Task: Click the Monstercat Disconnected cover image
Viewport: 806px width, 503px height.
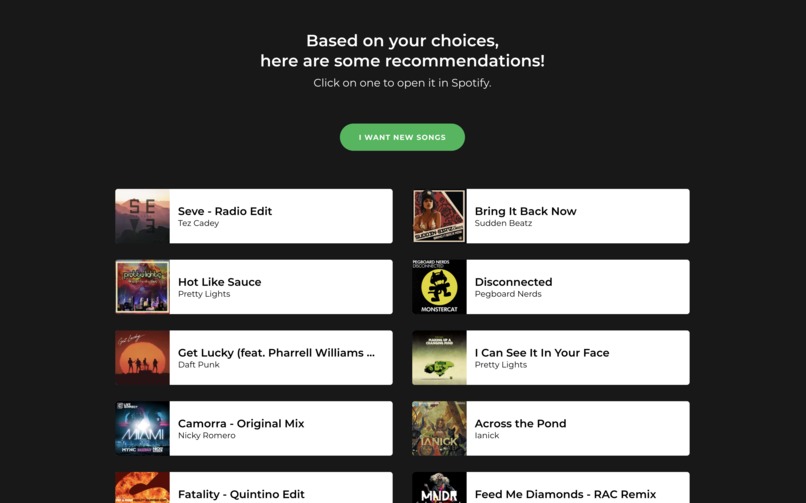Action: click(439, 287)
